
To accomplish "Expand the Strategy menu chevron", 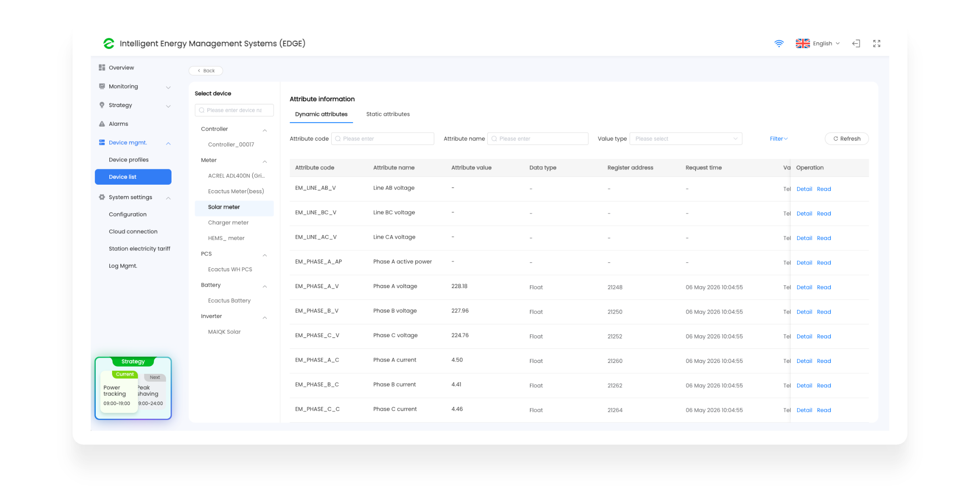I will point(168,106).
